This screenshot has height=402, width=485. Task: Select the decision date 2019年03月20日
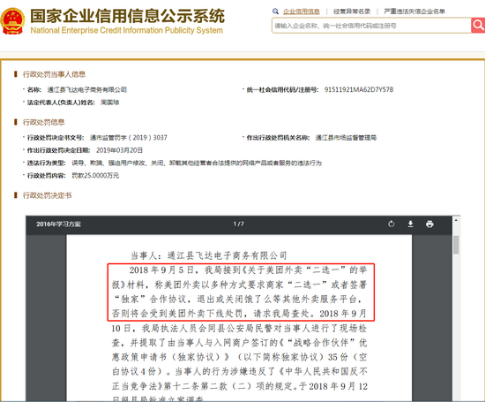[119, 150]
